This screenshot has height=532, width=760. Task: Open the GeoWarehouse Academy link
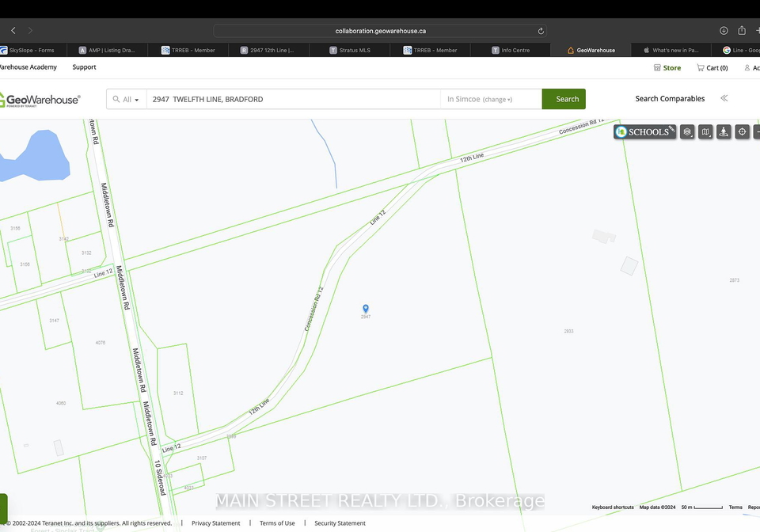click(x=28, y=67)
